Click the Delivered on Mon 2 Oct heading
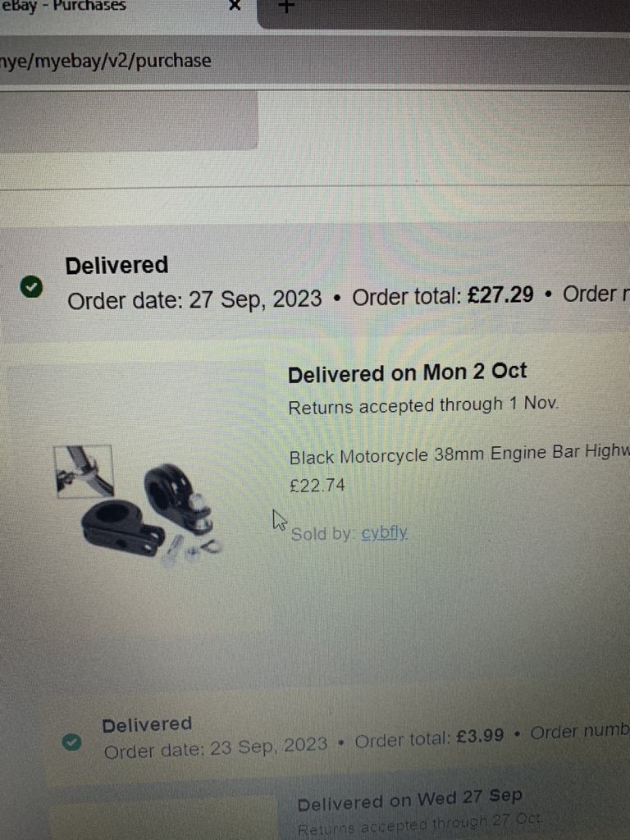The image size is (630, 840). (x=407, y=373)
